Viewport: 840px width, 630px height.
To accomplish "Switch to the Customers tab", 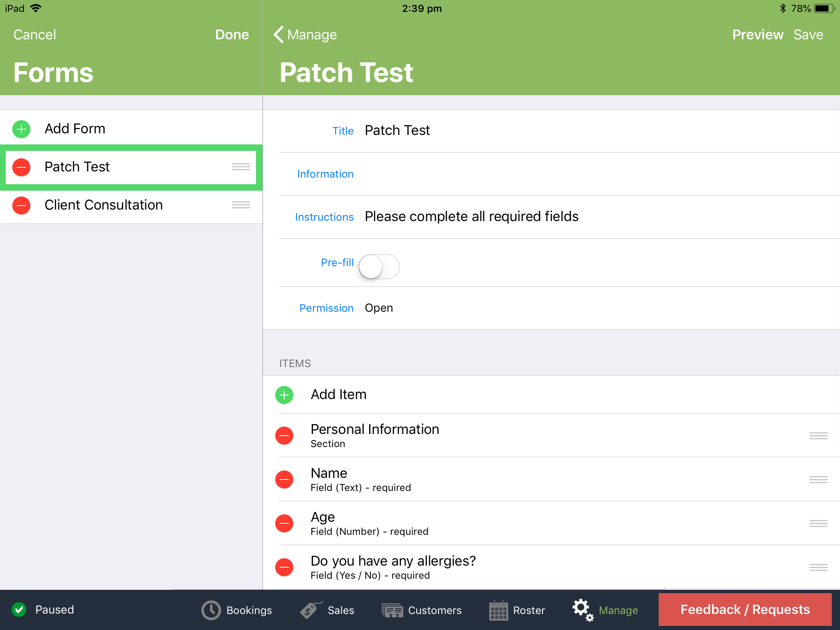I will pyautogui.click(x=422, y=610).
